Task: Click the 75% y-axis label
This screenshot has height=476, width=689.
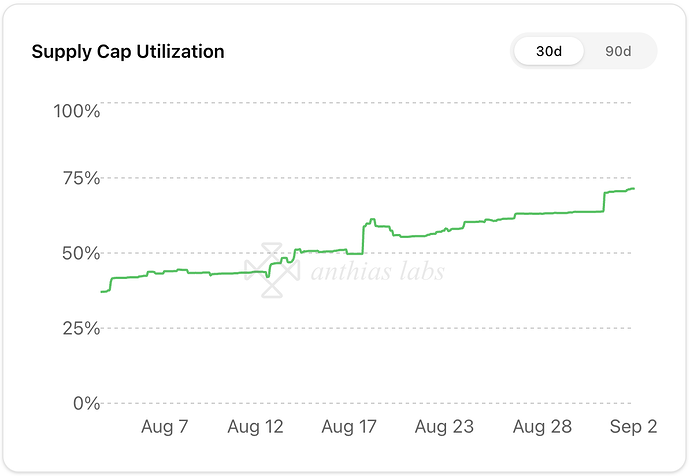Action: (x=78, y=178)
